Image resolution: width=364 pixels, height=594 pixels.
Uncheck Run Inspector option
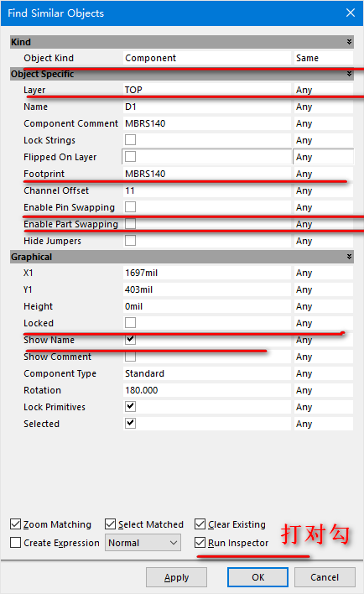pos(200,543)
